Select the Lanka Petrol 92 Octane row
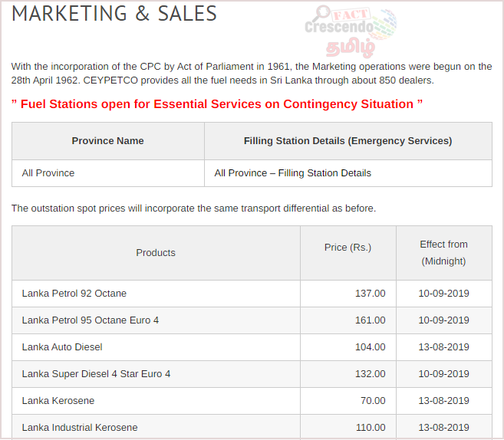 [x=252, y=294]
